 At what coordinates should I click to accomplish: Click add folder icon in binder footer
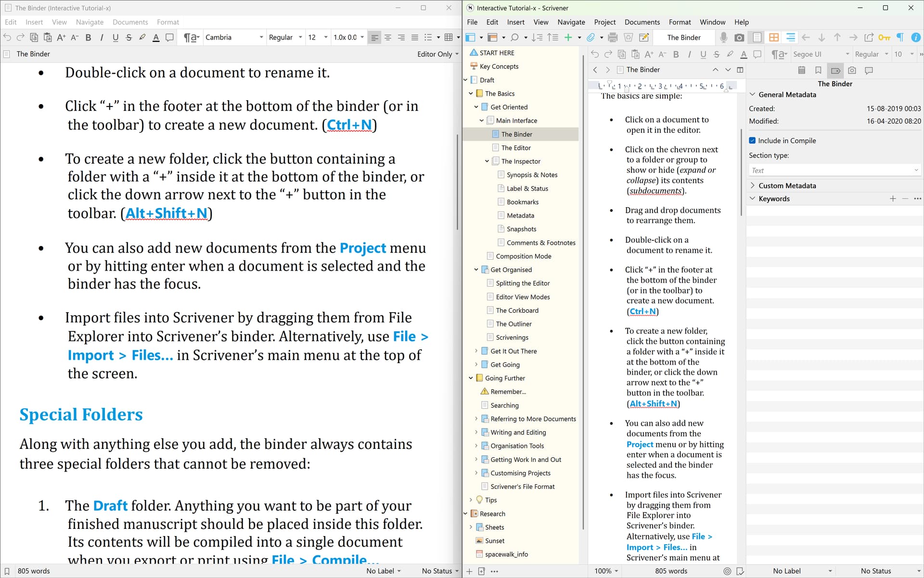[481, 571]
